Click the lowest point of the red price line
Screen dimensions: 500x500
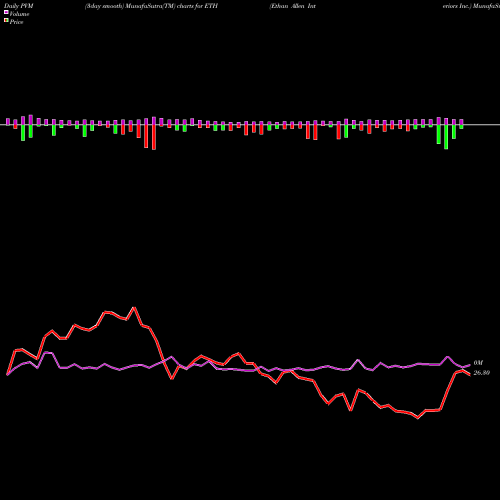tap(418, 418)
